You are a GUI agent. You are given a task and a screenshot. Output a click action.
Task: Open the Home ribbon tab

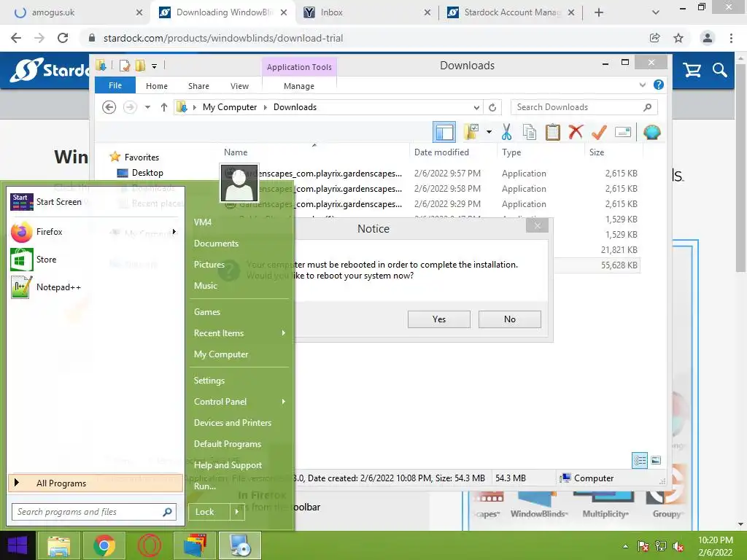click(x=157, y=86)
